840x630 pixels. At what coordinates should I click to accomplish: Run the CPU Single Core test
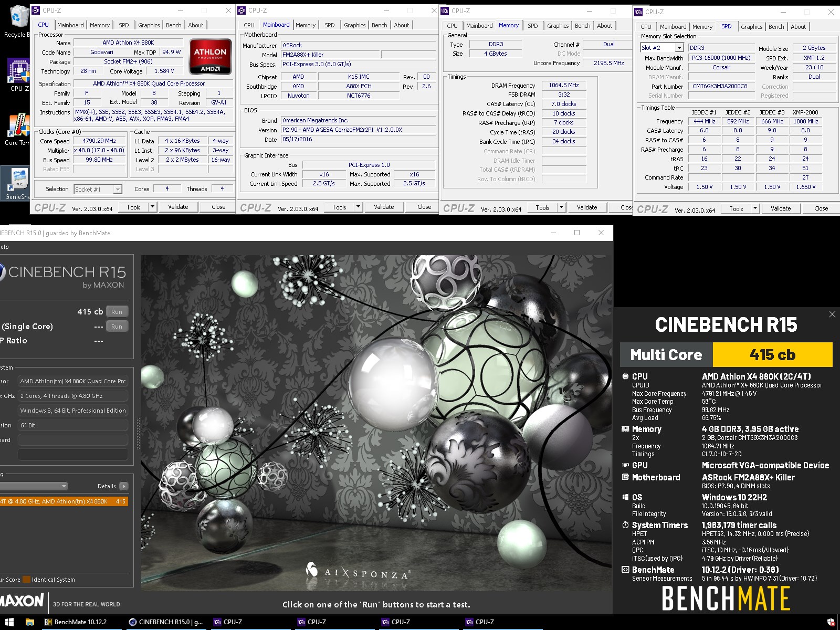pos(117,327)
